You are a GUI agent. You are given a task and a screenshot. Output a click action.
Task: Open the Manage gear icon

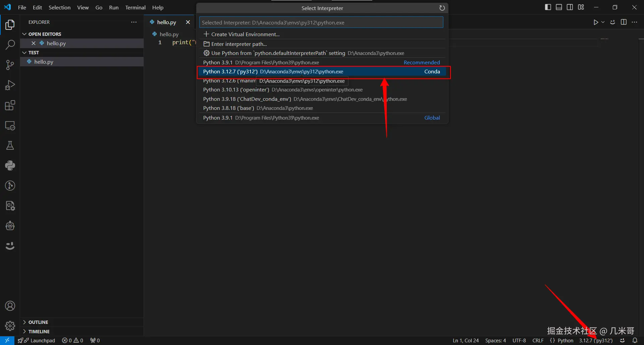tap(10, 326)
